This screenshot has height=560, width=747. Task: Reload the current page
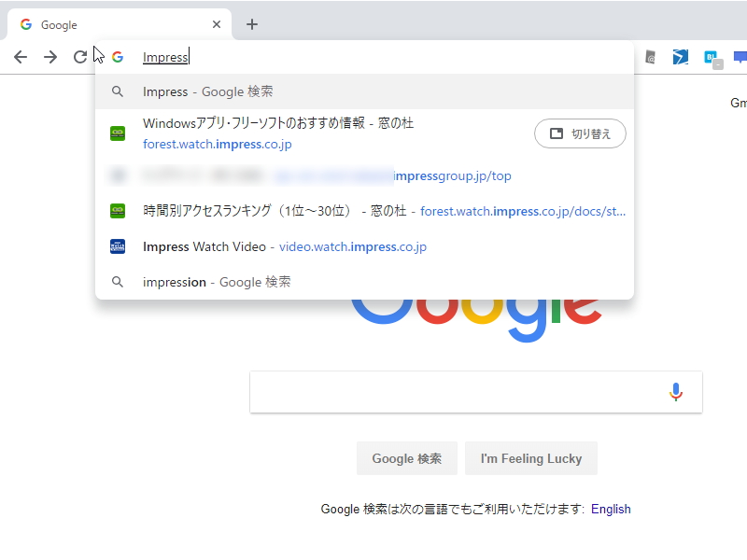pos(80,56)
